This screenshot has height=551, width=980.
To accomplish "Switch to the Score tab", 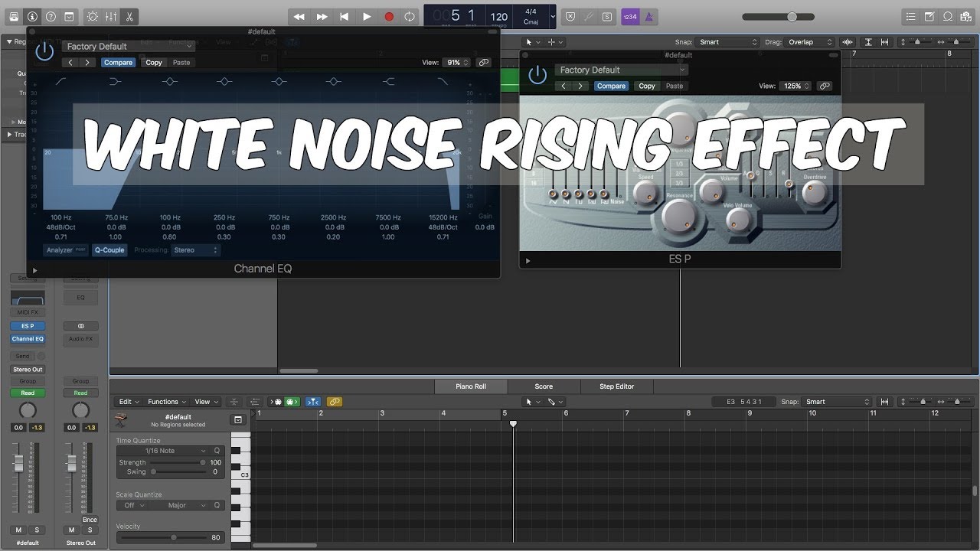I will coord(544,386).
